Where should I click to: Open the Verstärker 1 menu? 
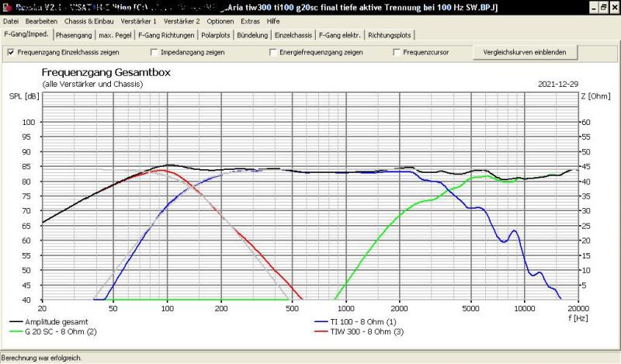[139, 22]
